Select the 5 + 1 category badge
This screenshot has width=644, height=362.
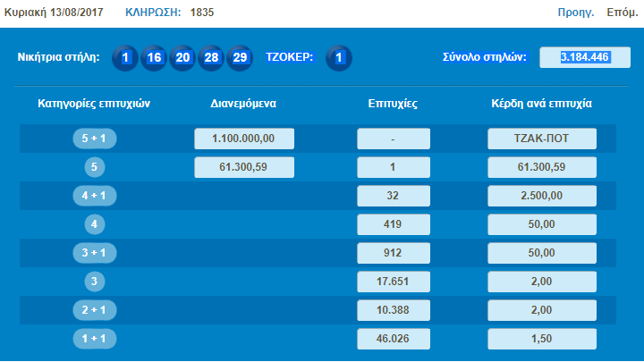(x=95, y=139)
